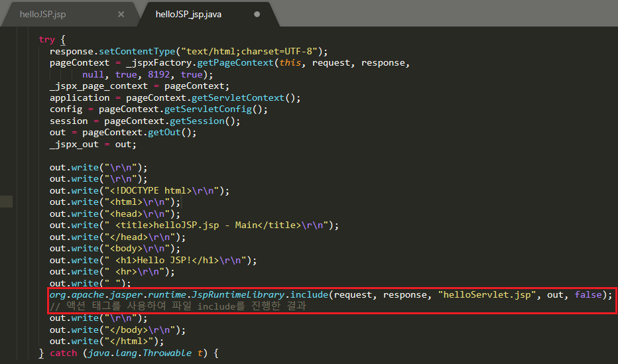Click the "helloServlet.jsp" string
Viewport: 618px width, 364px height.
point(487,294)
